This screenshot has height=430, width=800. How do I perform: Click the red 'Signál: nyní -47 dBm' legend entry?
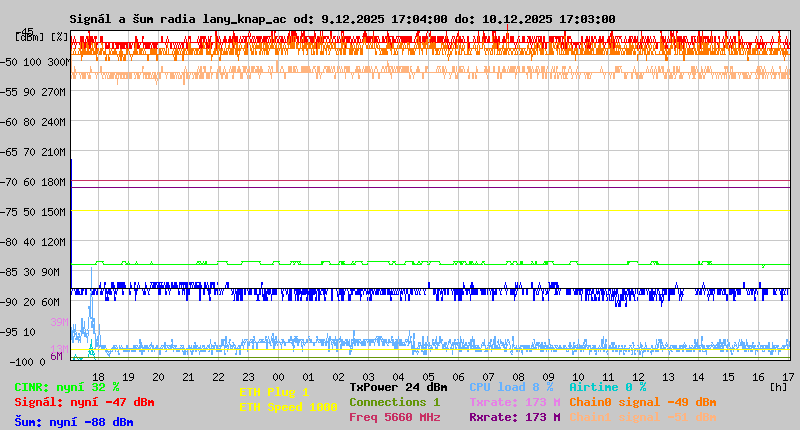(84, 402)
